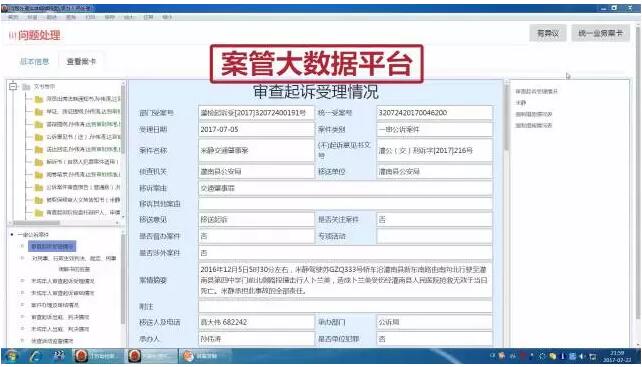This screenshot has width=642, height=367.
Task: Click the empty 专项活动 field
Action: (434, 236)
